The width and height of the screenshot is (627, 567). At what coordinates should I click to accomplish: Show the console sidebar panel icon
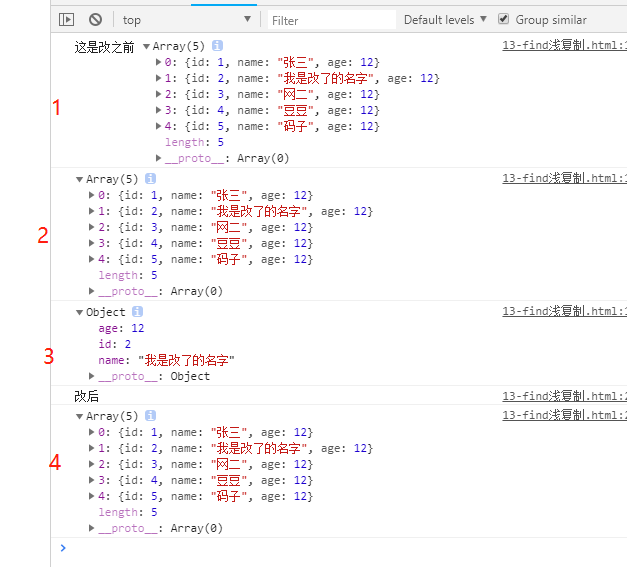click(x=66, y=20)
